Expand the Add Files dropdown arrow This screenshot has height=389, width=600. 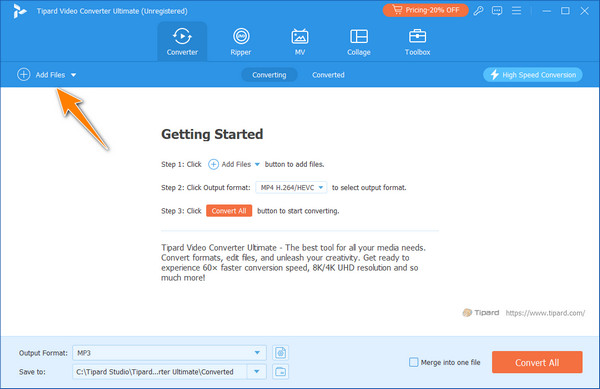tap(73, 75)
